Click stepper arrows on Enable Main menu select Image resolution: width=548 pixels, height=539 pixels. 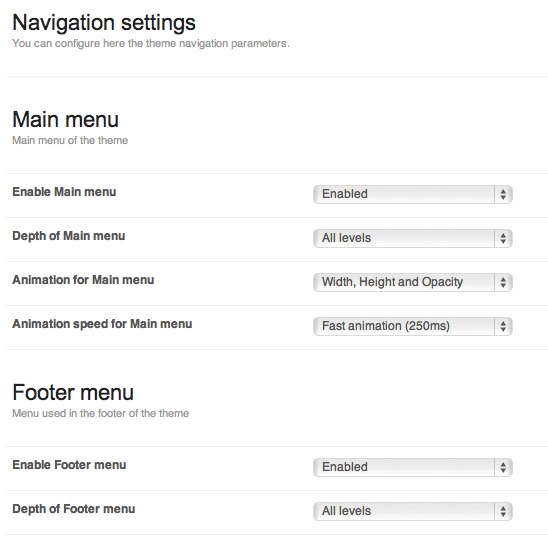pos(503,194)
